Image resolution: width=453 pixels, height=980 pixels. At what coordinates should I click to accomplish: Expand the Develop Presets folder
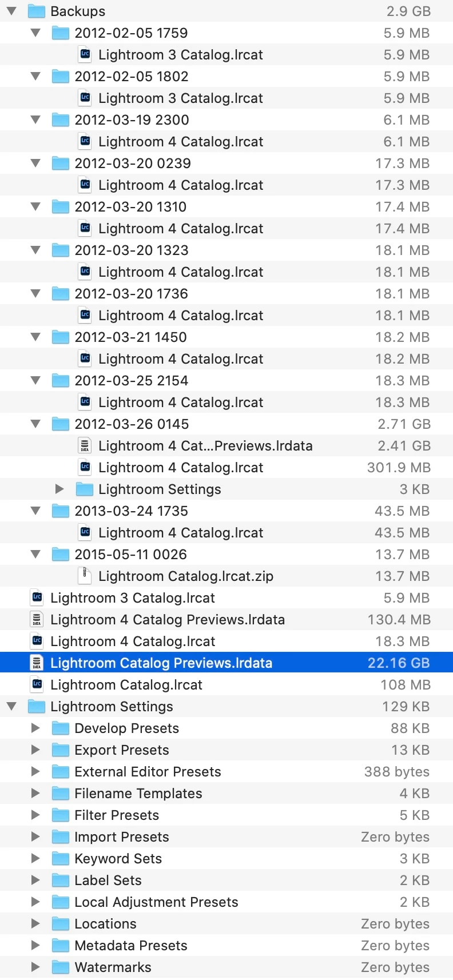pos(35,728)
